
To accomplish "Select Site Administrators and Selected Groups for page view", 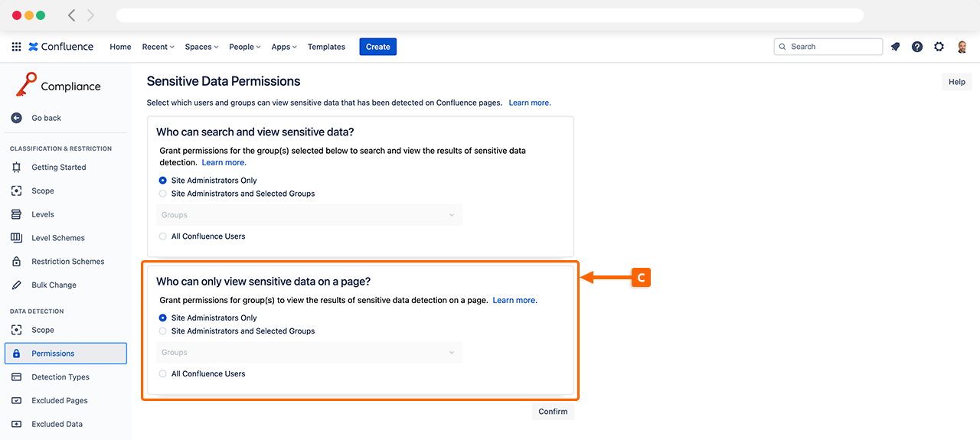I will [162, 331].
